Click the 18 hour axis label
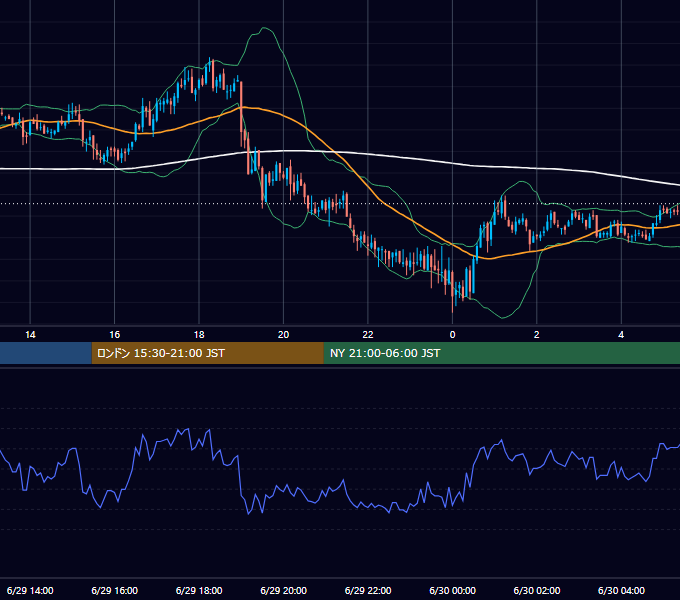The image size is (680, 600). click(x=199, y=335)
